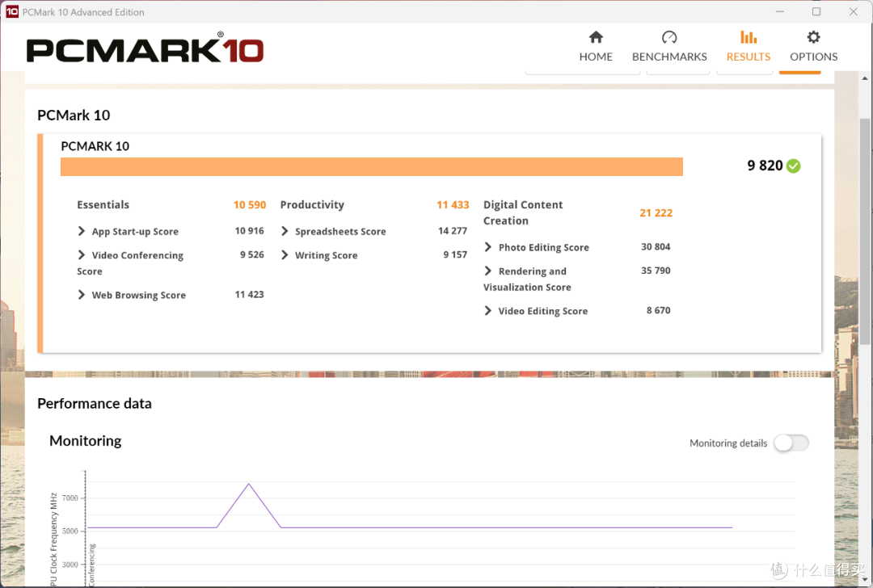Open the HOME tab
The image size is (873, 588).
(x=596, y=47)
